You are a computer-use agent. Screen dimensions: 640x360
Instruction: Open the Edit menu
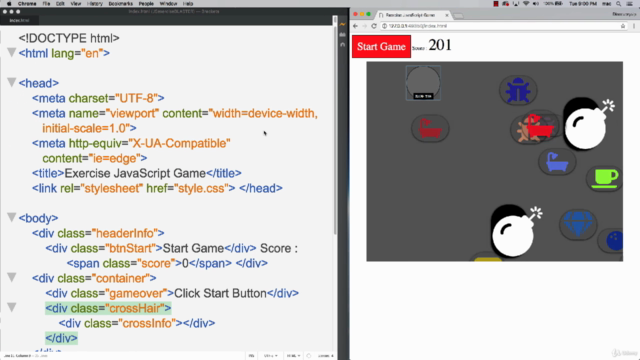point(60,3)
